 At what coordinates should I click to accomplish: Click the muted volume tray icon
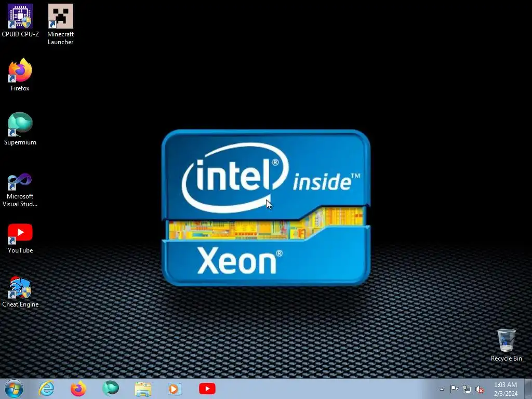[480, 390]
